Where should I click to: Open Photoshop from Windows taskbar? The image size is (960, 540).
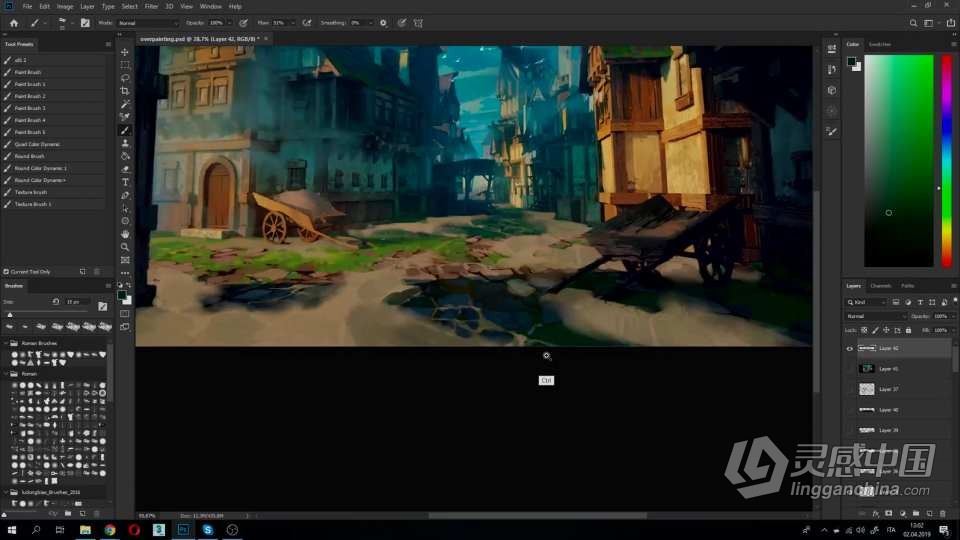click(183, 530)
